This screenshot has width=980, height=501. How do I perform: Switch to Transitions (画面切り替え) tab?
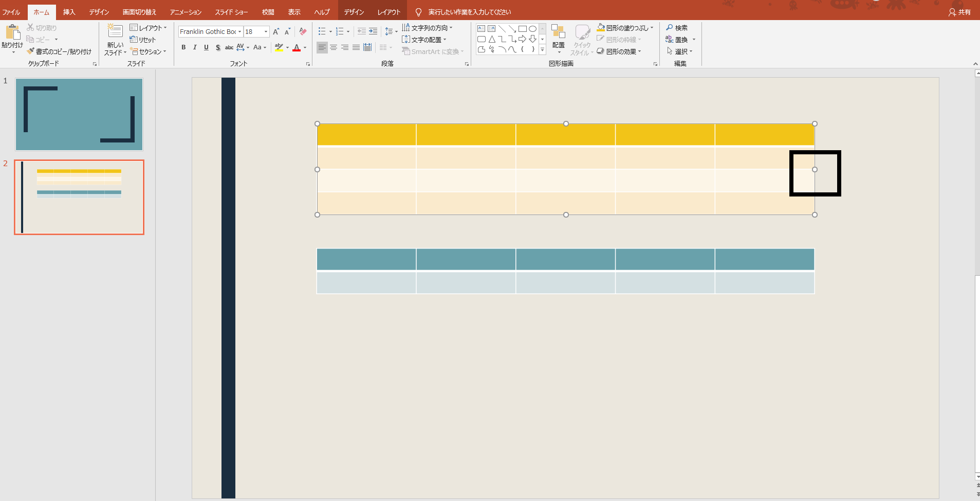(139, 12)
